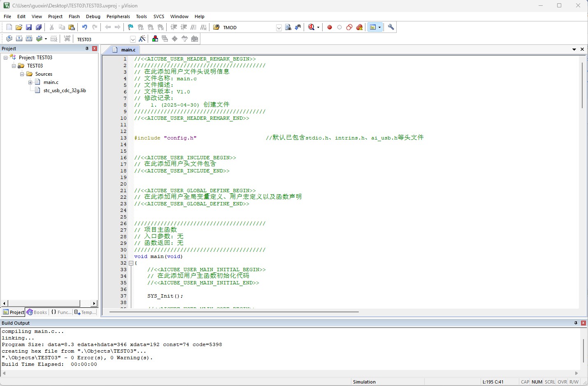
Task: Start the debug session icon
Action: click(x=311, y=27)
